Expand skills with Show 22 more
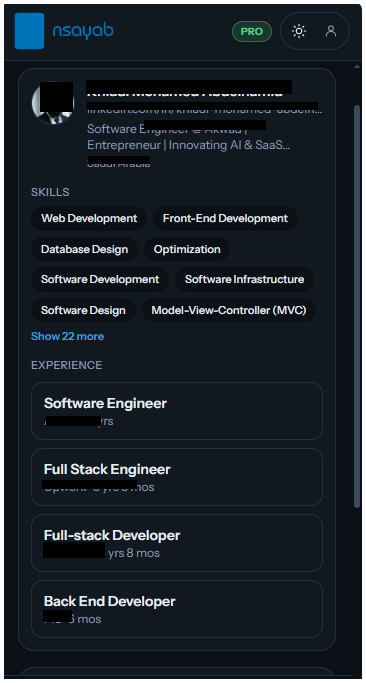 point(68,336)
